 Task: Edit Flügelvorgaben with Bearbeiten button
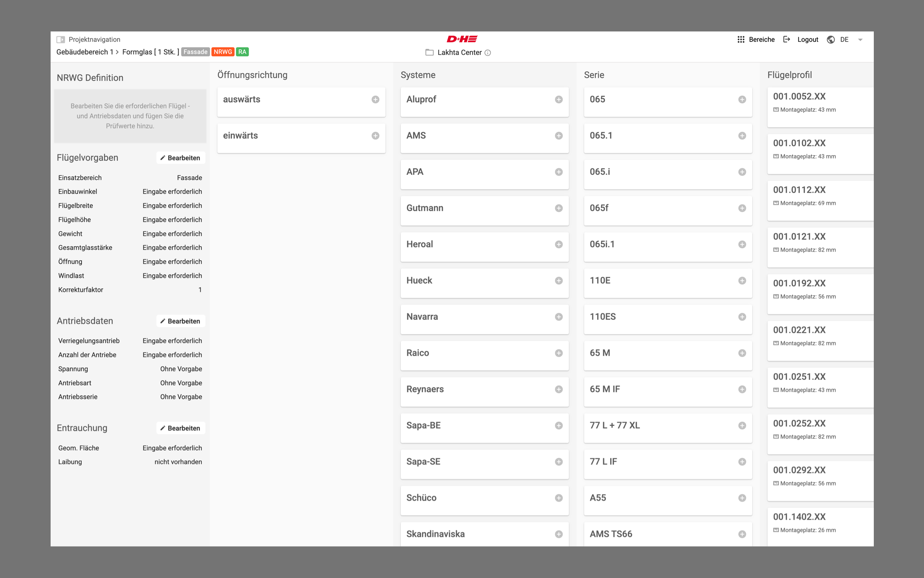pos(180,158)
